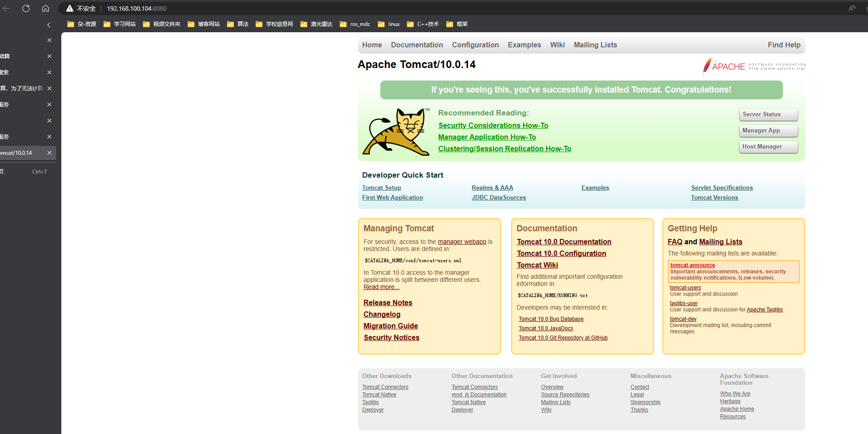Open the Who We Are link
The image size is (868, 434).
[x=735, y=394]
